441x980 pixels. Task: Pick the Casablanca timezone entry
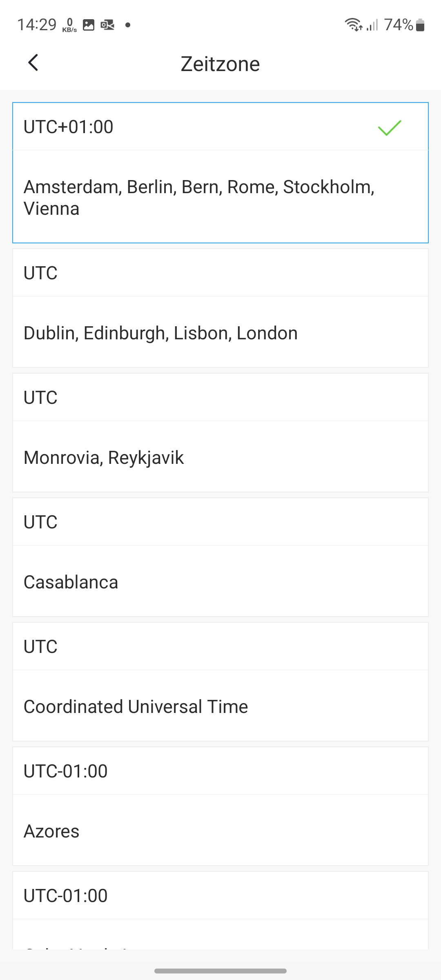point(71,582)
